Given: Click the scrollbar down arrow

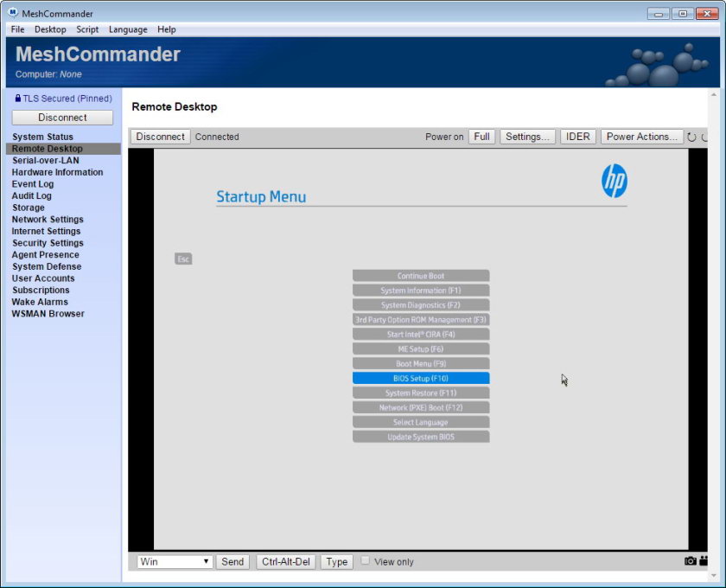Looking at the screenshot, I should point(714,573).
